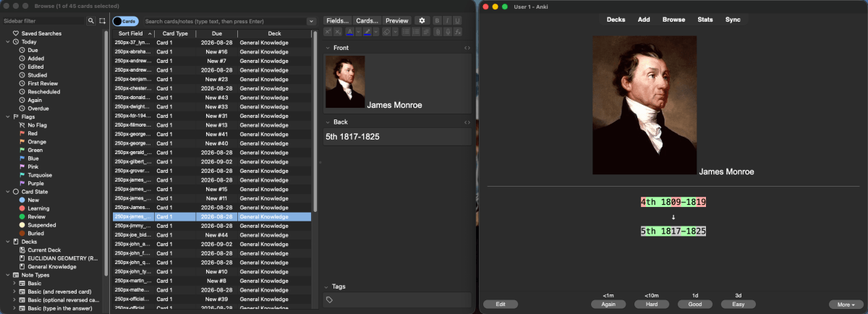Collapse the Note Types tree section
The image size is (868, 314).
click(x=7, y=275)
